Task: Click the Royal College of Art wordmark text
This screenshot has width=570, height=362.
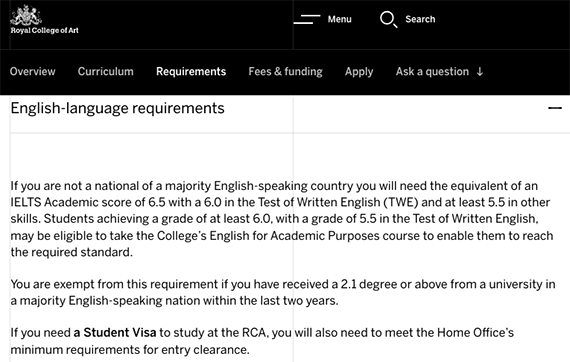Action: (x=44, y=31)
